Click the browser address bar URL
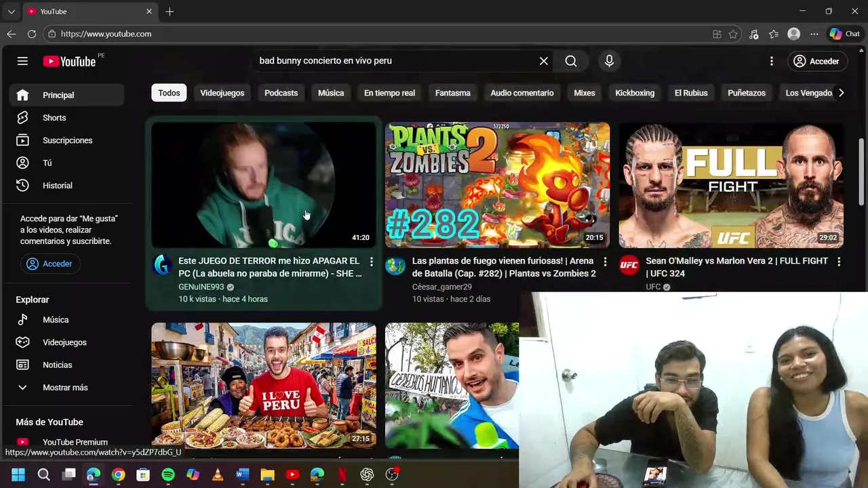Screen dimensions: 868x488 106,34
